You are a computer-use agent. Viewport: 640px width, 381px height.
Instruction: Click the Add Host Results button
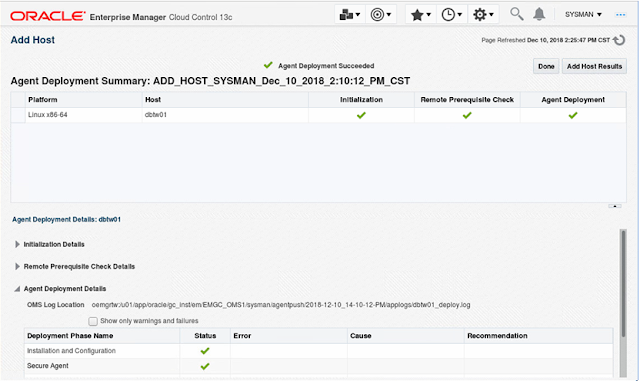tap(594, 66)
